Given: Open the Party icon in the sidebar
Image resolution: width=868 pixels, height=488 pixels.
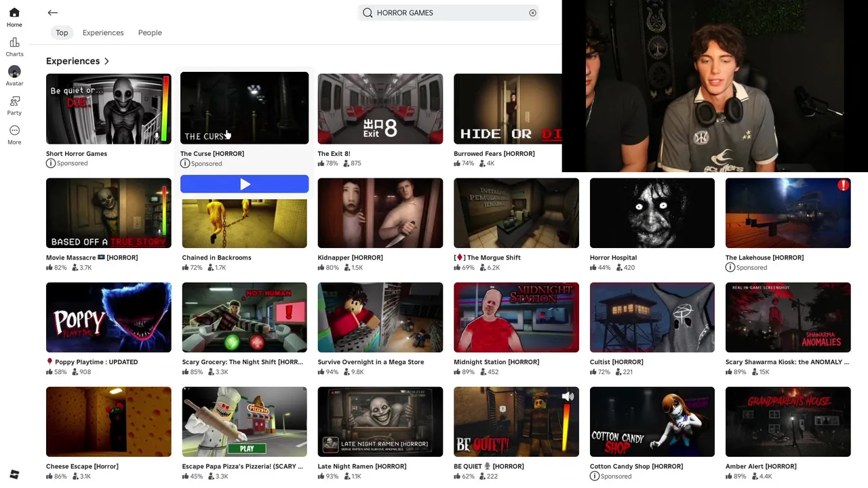Looking at the screenshot, I should click(x=14, y=102).
